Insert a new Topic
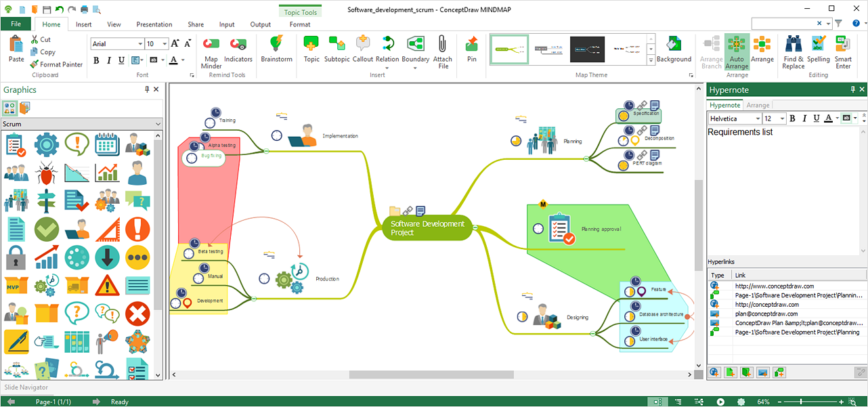 point(311,50)
